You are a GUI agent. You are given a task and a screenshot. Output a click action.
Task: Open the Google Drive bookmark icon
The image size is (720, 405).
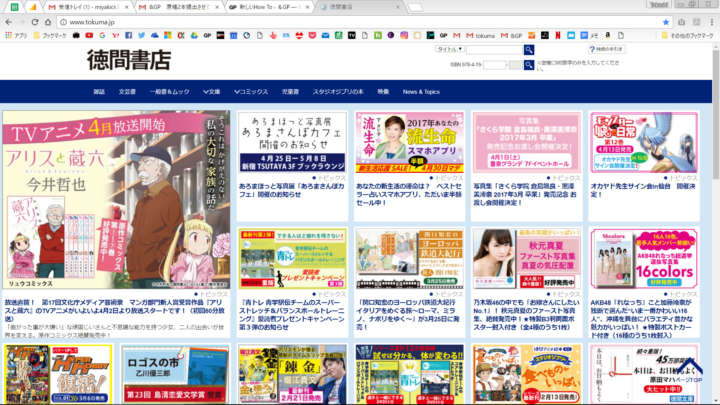194,35
